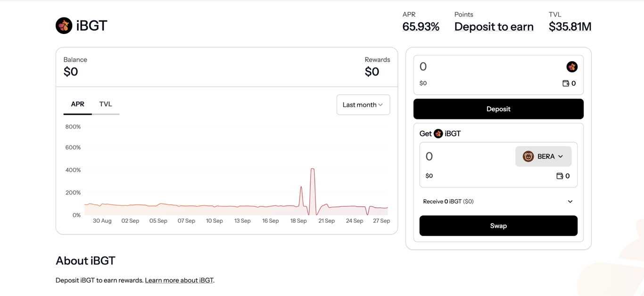Click the iBGT logo beside the page title

point(64,25)
